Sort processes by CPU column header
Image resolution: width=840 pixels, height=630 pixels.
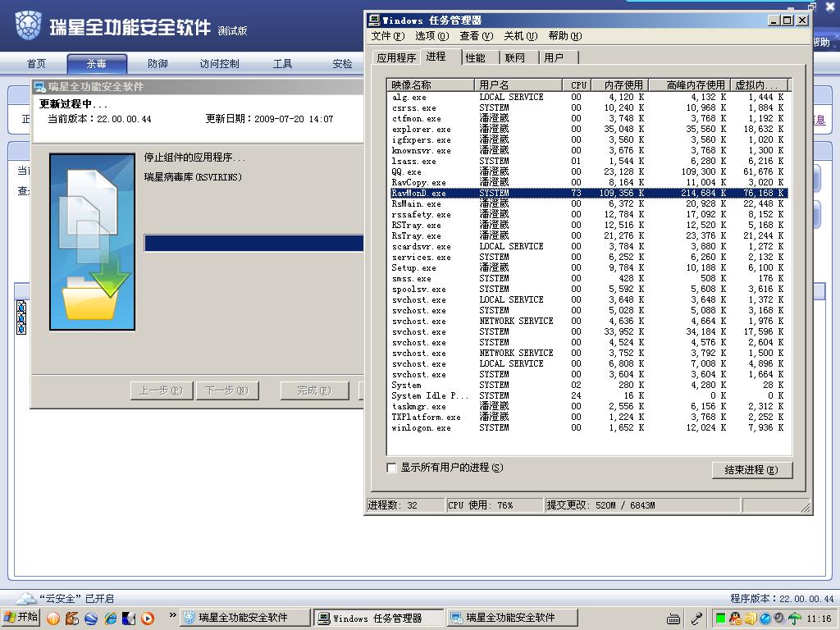(x=577, y=85)
